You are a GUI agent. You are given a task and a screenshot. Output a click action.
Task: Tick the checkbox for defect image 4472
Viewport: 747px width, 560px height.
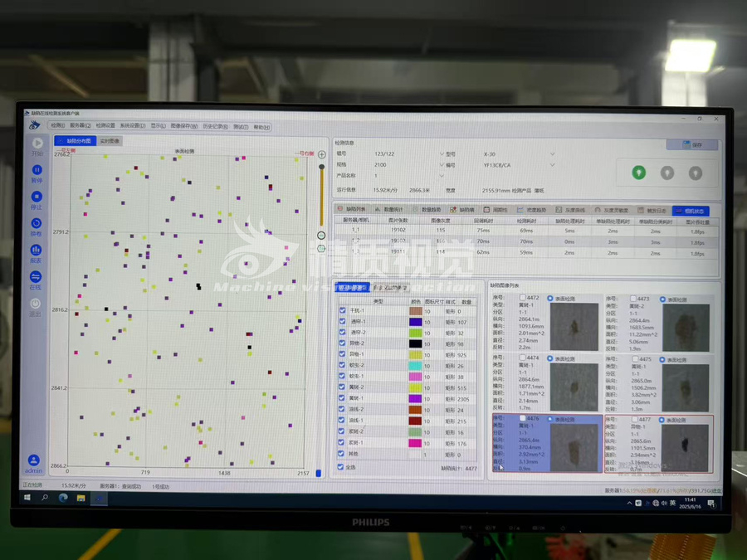522,298
